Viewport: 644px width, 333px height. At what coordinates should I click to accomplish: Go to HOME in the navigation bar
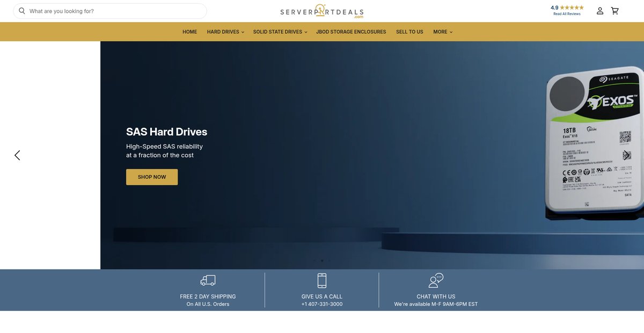point(189,32)
